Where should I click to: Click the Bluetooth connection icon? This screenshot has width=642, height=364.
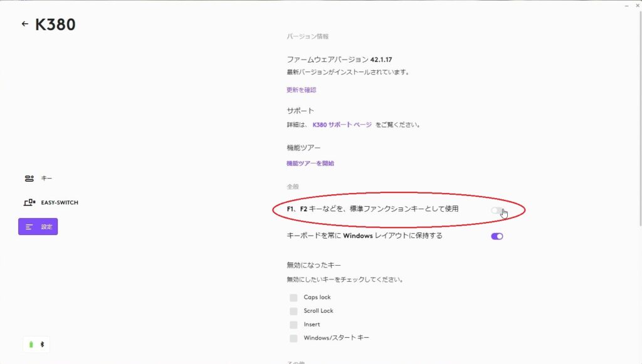click(42, 345)
